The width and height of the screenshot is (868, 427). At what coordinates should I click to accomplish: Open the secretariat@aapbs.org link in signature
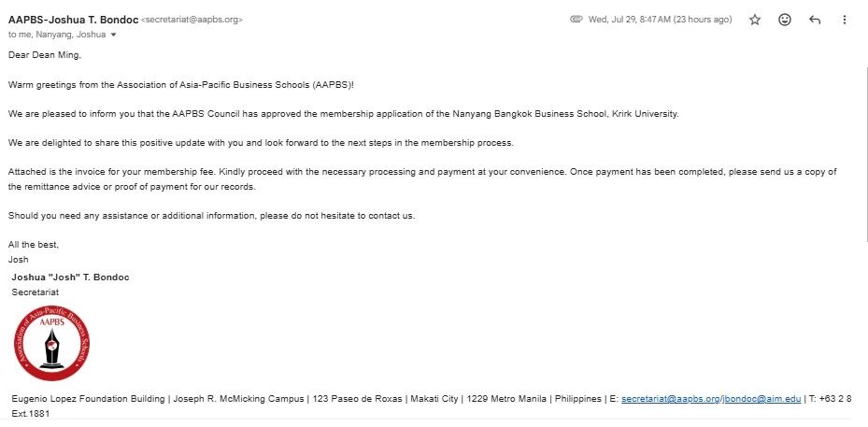(670, 399)
